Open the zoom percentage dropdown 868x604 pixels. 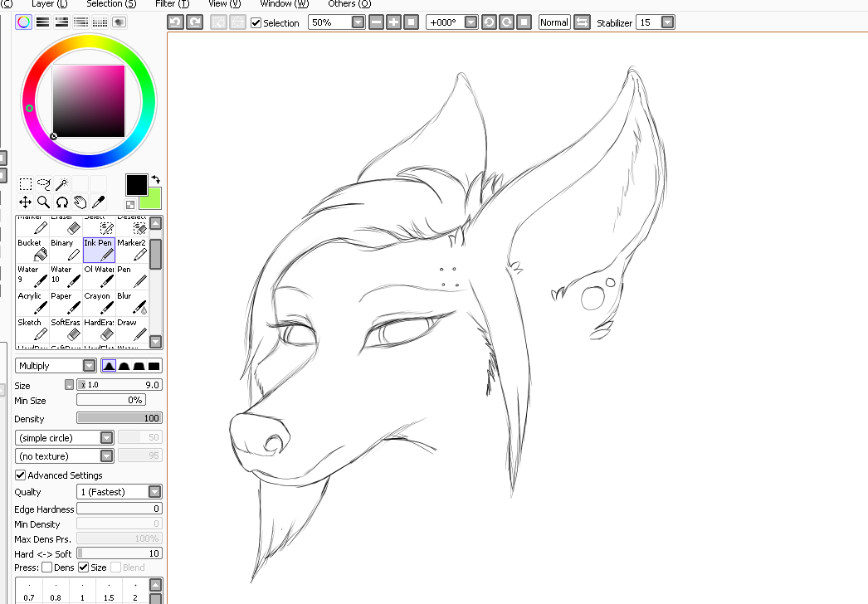tap(358, 22)
